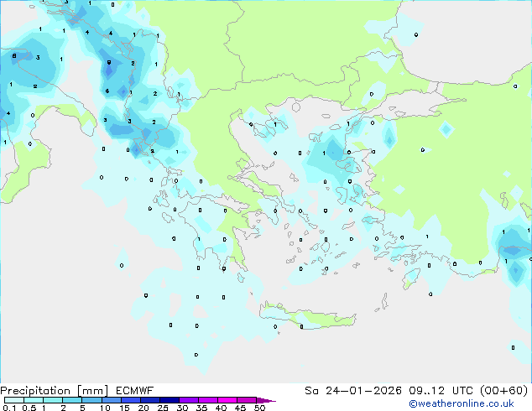Click the '(00+60)' forecast offset text
Image resolution: width=532 pixels, height=411 pixels.
[x=503, y=391]
